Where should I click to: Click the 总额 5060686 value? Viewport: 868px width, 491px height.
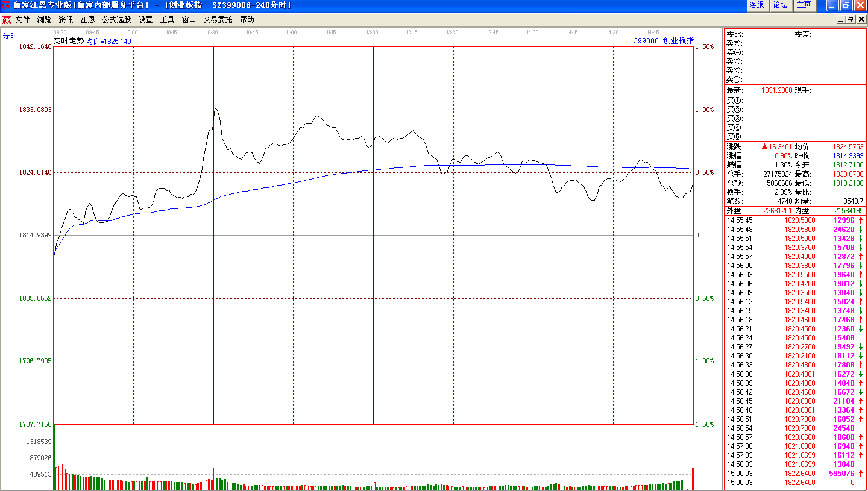pos(779,183)
